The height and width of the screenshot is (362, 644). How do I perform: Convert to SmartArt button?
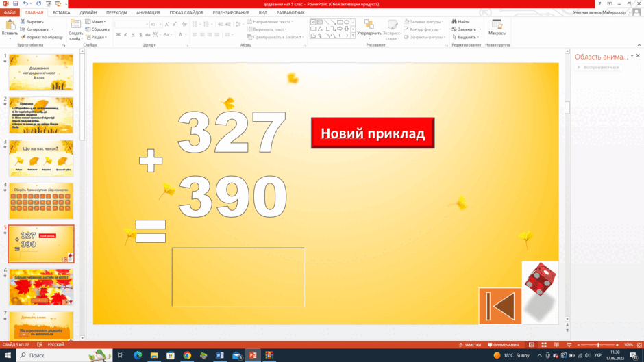point(275,37)
